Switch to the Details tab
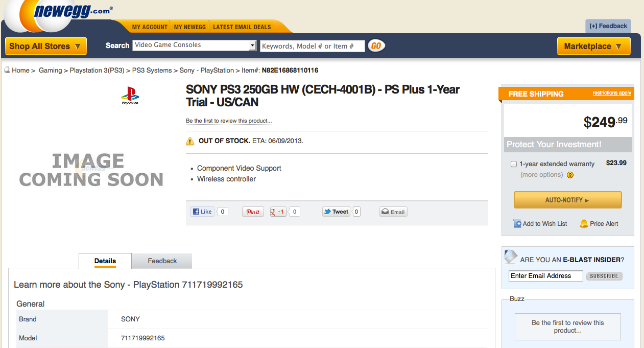 pos(105,261)
